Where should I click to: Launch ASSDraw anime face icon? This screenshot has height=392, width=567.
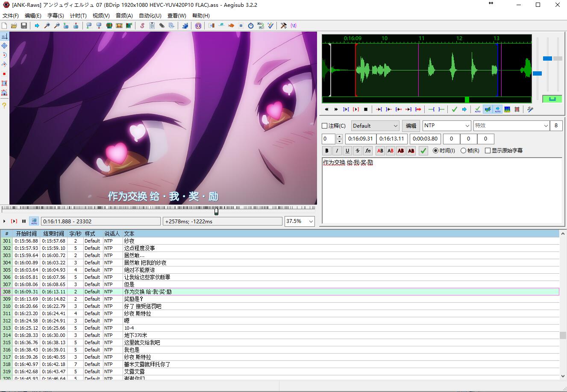coord(198,26)
